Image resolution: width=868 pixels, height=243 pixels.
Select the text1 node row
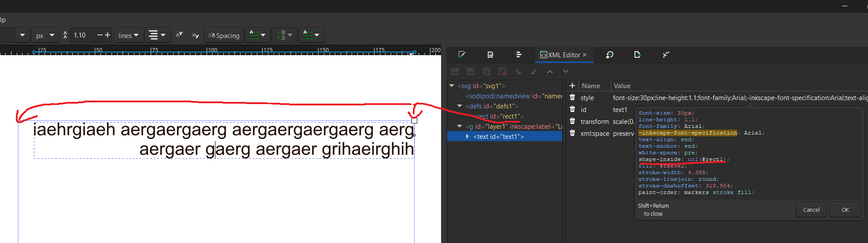[x=504, y=137]
